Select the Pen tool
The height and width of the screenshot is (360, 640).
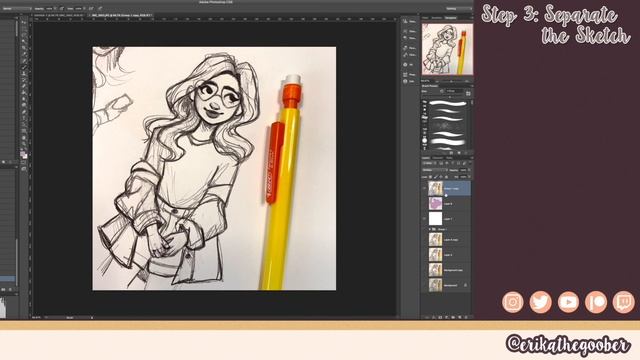[x=24, y=112]
